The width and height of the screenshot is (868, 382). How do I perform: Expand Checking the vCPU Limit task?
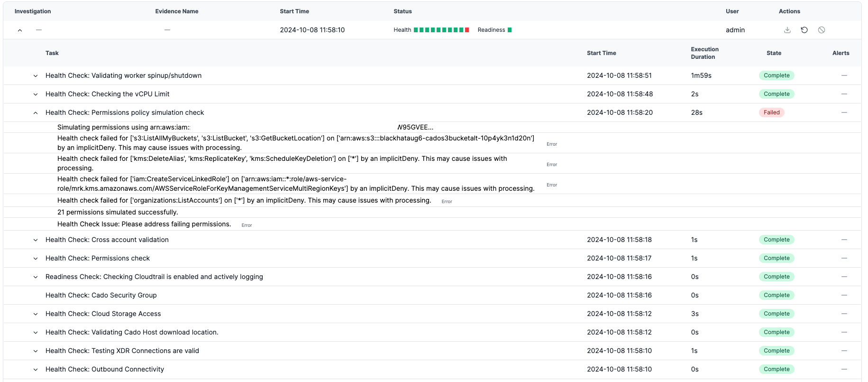pos(36,94)
